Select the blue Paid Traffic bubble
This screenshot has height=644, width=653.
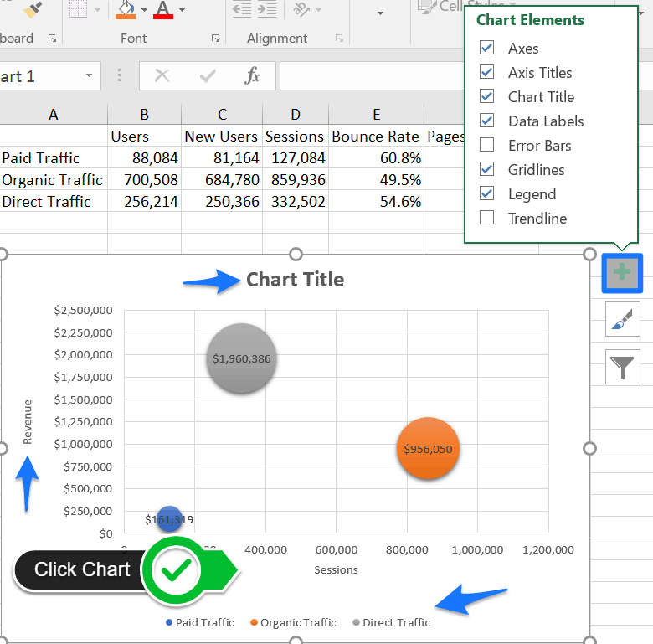coord(169,519)
